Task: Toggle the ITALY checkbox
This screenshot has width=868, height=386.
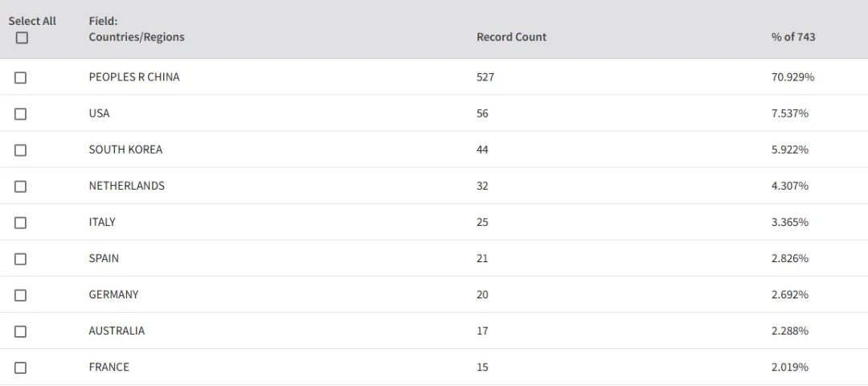Action: click(20, 224)
